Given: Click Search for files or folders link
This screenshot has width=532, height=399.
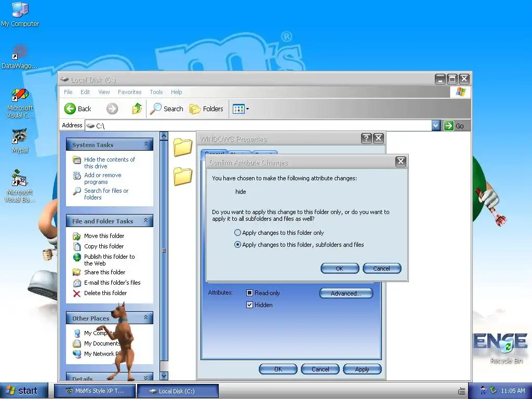Looking at the screenshot, I should (106, 194).
